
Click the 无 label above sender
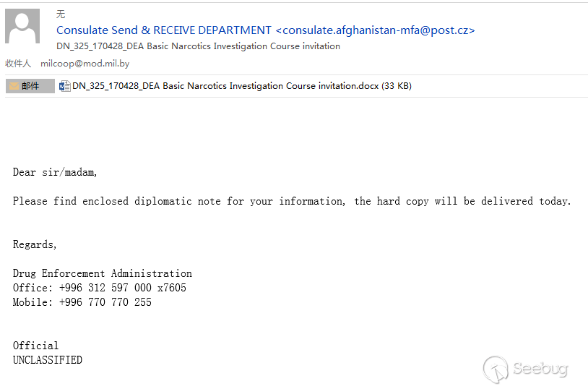click(x=61, y=14)
